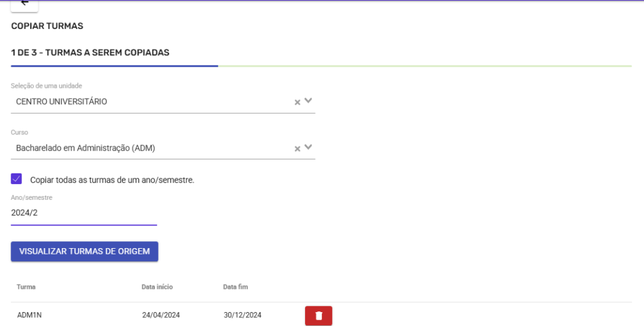644x326 pixels.
Task: Open the CENTRO UNIVERSITÁRIO unit combo box
Action: pyautogui.click(x=163, y=102)
